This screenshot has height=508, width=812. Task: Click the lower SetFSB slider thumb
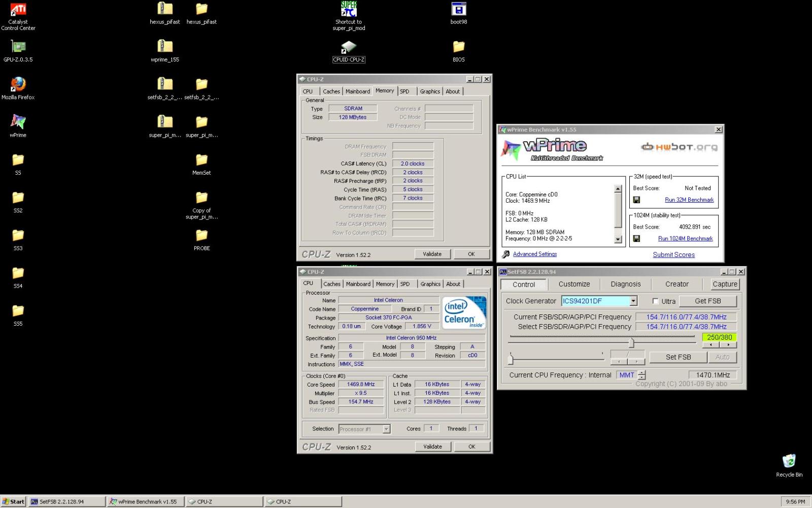[x=511, y=360]
